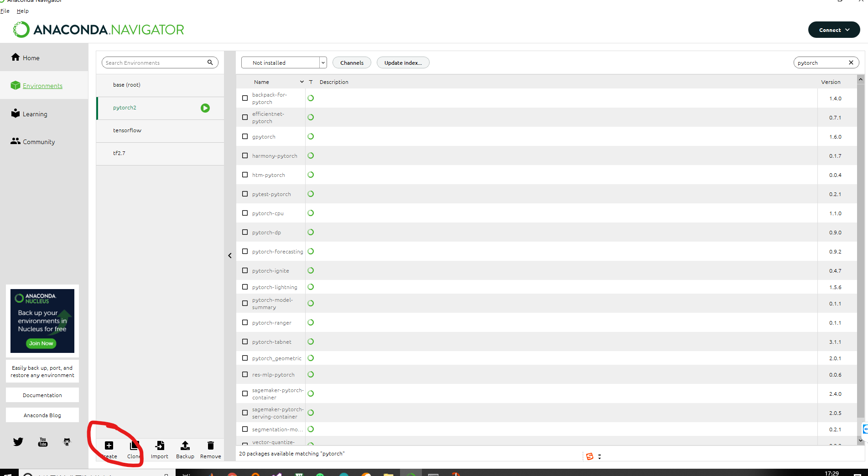Click the type icon for res-mlp-pytorch
This screenshot has width=868, height=476.
point(311,374)
